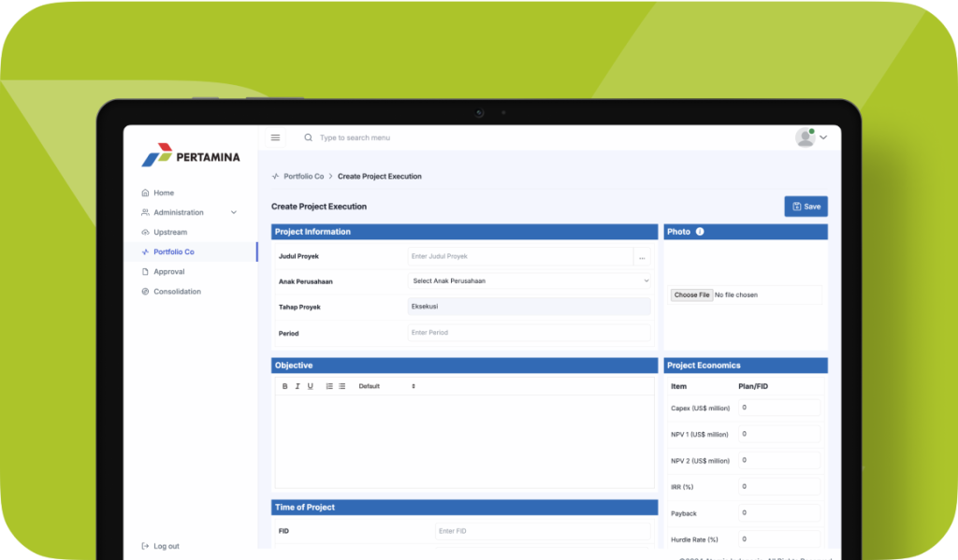Click the Create Project Execution page title
The width and height of the screenshot is (958, 560).
click(x=319, y=207)
